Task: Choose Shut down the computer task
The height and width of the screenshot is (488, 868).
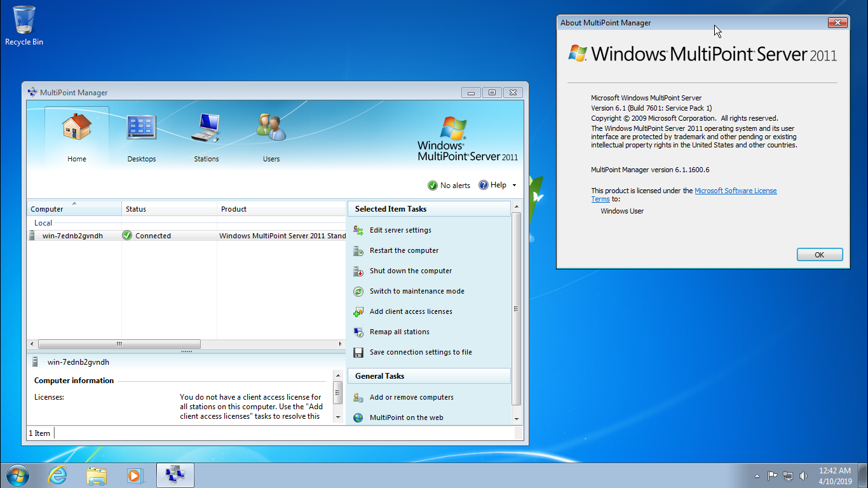Action: [x=410, y=271]
